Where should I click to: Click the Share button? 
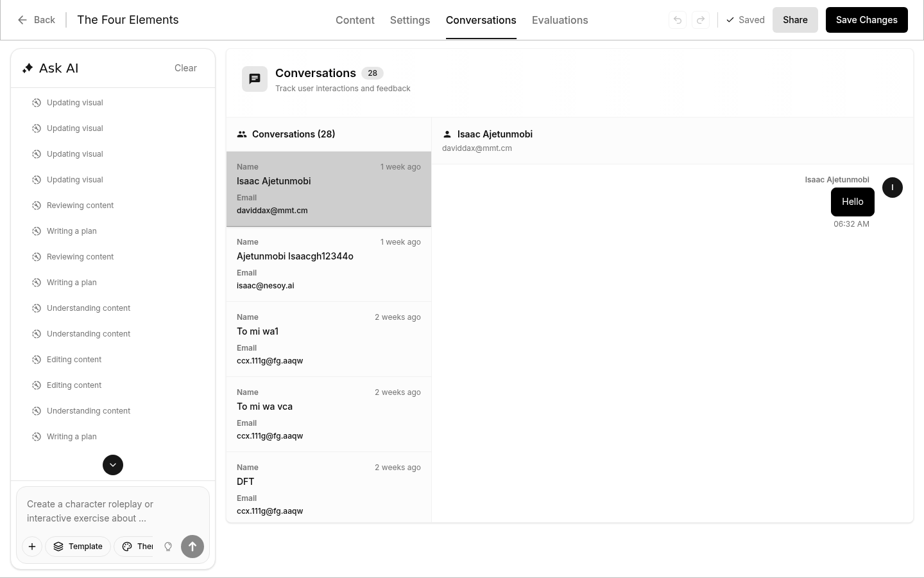(795, 20)
